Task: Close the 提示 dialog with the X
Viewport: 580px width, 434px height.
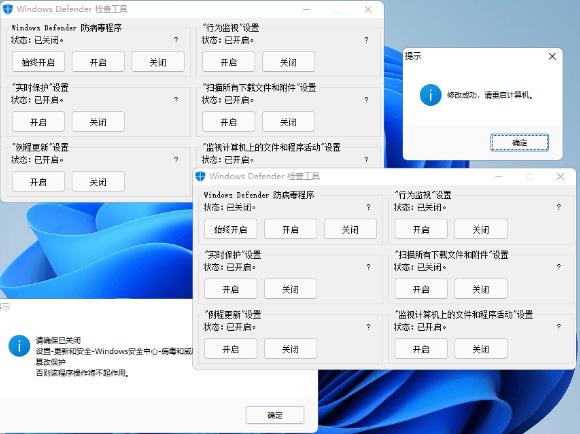Action: tap(552, 57)
